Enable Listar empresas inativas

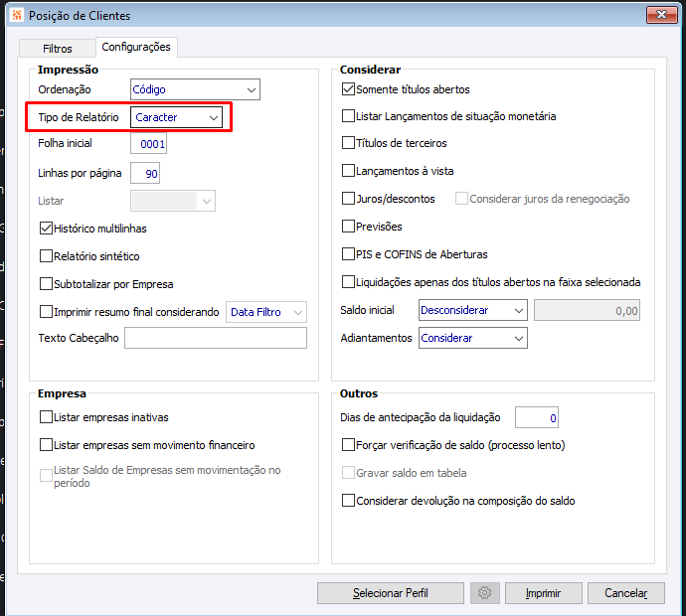47,417
